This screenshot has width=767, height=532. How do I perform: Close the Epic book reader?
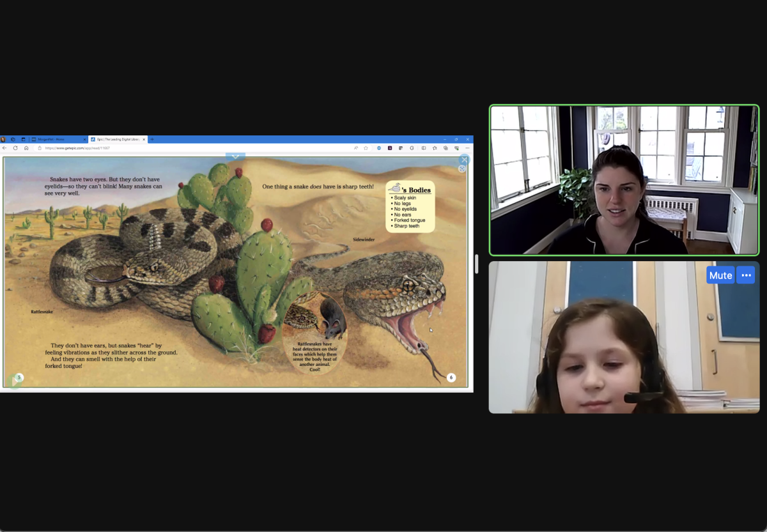pos(465,160)
